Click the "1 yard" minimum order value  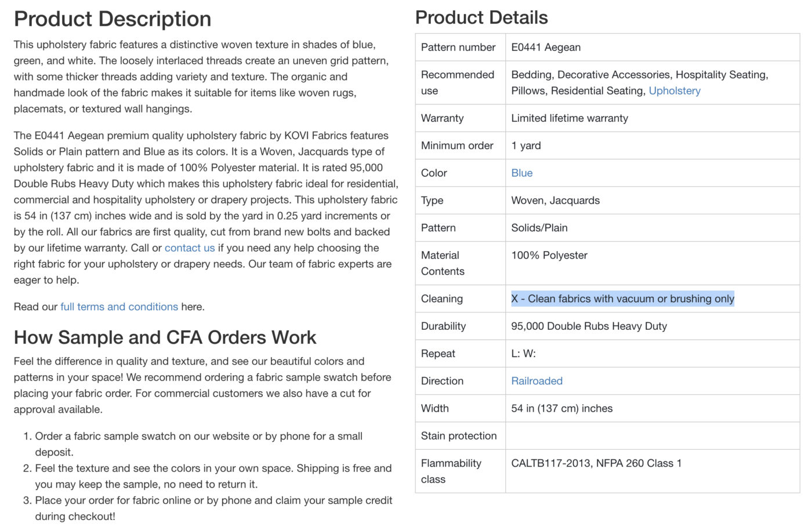tap(525, 146)
